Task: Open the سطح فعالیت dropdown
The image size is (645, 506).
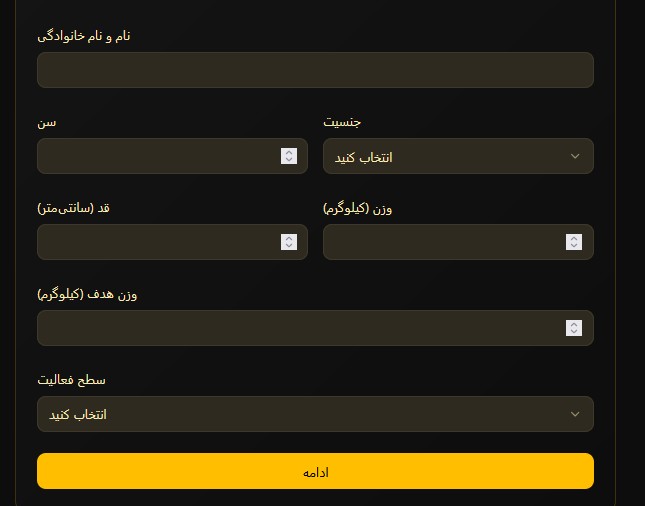Action: point(314,414)
